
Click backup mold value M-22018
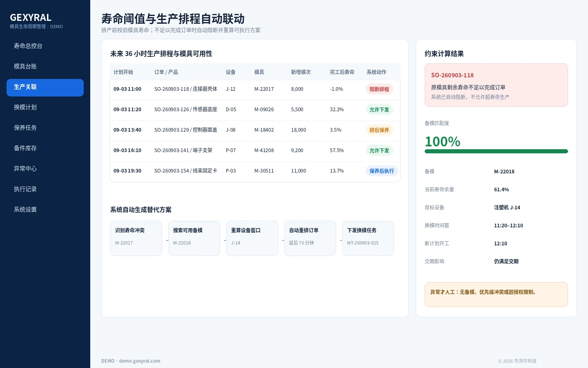pos(504,172)
